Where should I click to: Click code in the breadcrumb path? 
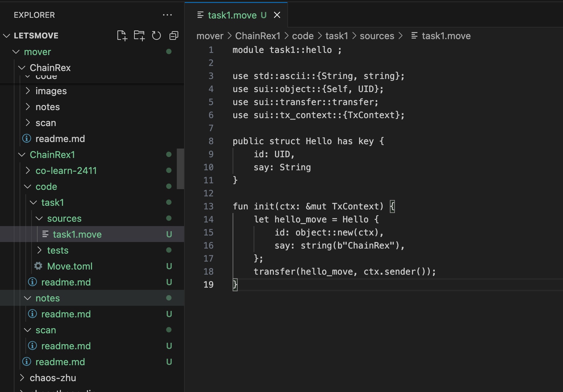click(303, 36)
